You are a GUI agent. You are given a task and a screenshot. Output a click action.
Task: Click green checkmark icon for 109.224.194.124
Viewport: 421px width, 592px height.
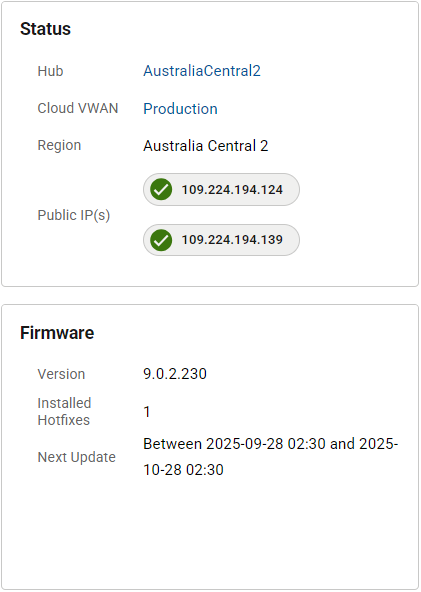tap(161, 190)
